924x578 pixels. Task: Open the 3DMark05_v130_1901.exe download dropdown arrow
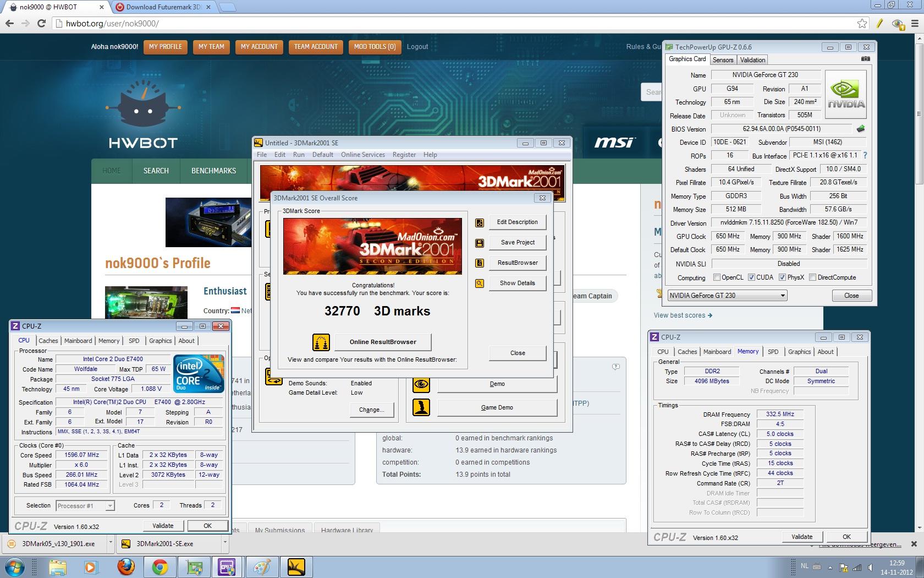111,543
